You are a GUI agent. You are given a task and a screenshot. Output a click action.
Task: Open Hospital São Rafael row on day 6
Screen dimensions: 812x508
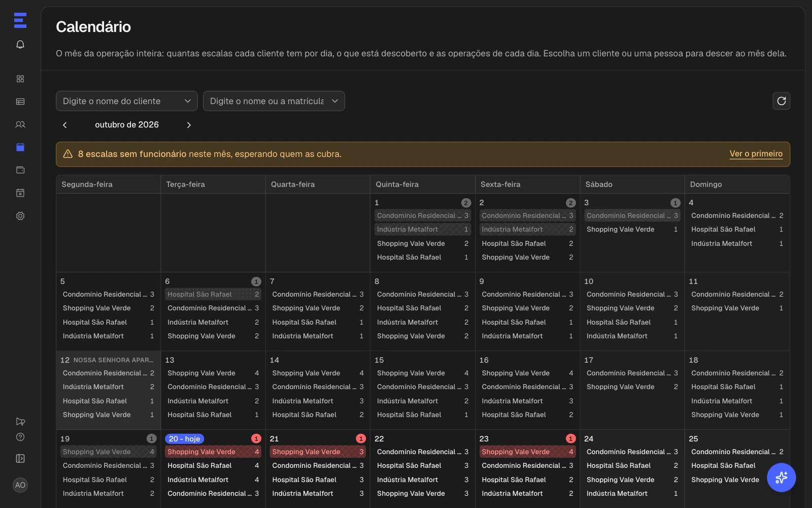point(213,294)
